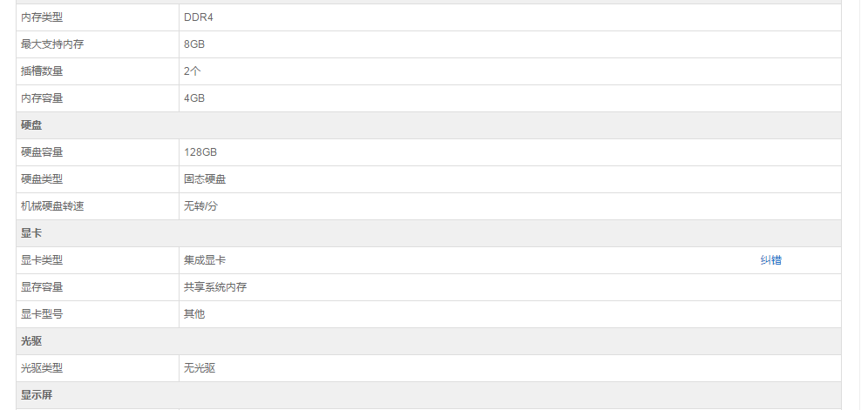The image size is (868, 410).
Task: Click the 纠错 link in 显卡类型 row
Action: point(770,260)
